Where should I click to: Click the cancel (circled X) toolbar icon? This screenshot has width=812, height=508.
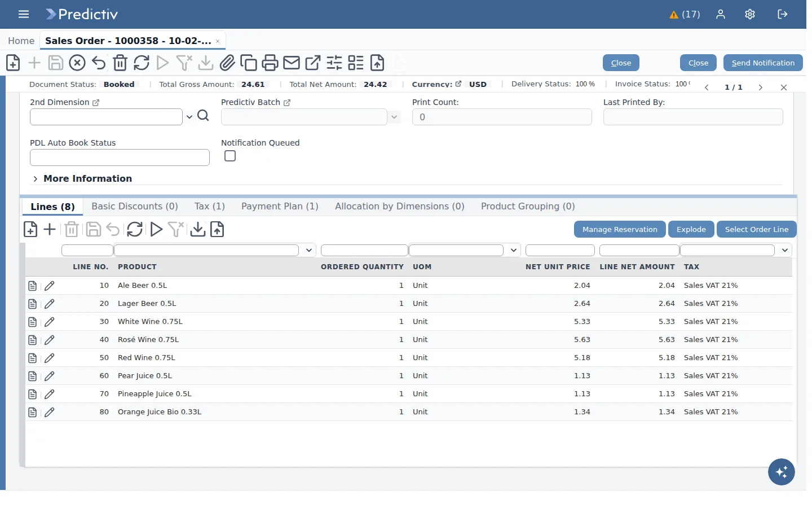point(77,63)
